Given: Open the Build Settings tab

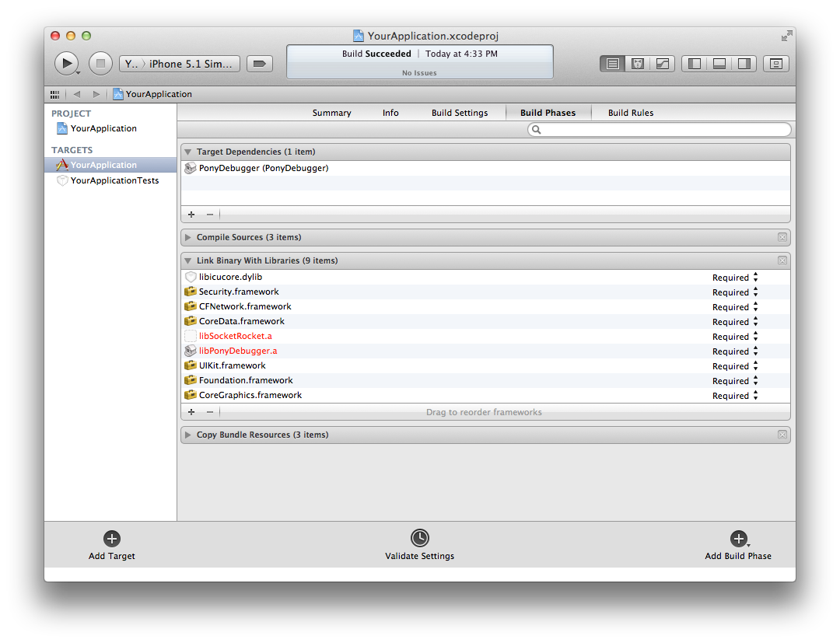Looking at the screenshot, I should point(460,113).
